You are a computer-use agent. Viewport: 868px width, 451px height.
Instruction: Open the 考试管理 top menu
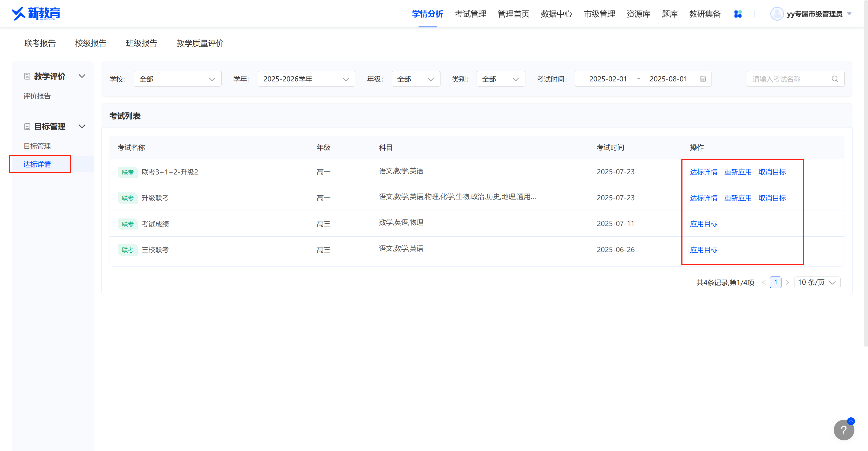click(x=470, y=14)
